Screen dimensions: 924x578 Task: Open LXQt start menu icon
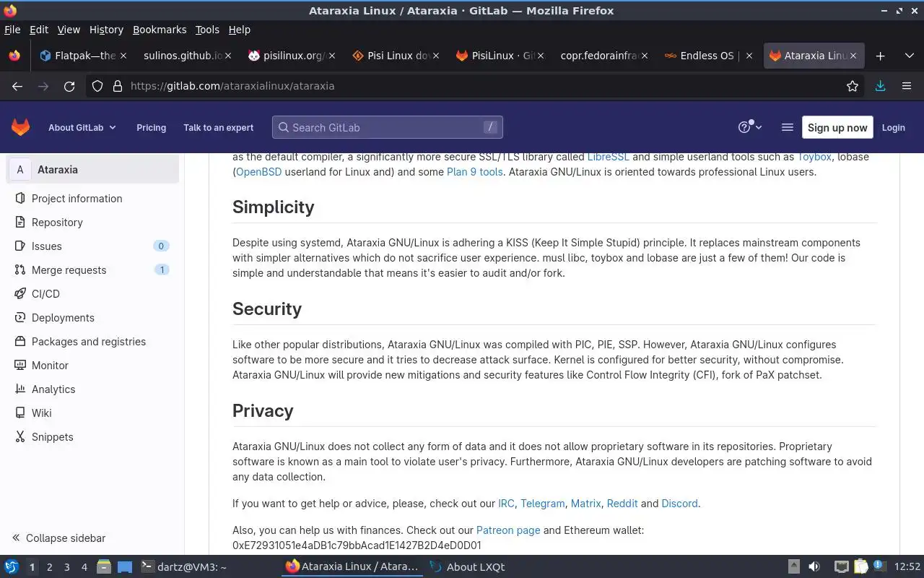point(11,566)
